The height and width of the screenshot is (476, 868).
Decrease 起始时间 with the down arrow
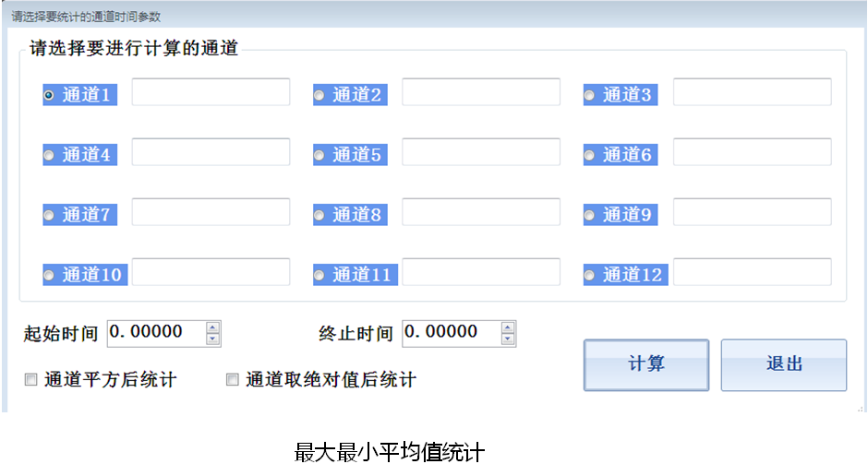point(213,339)
